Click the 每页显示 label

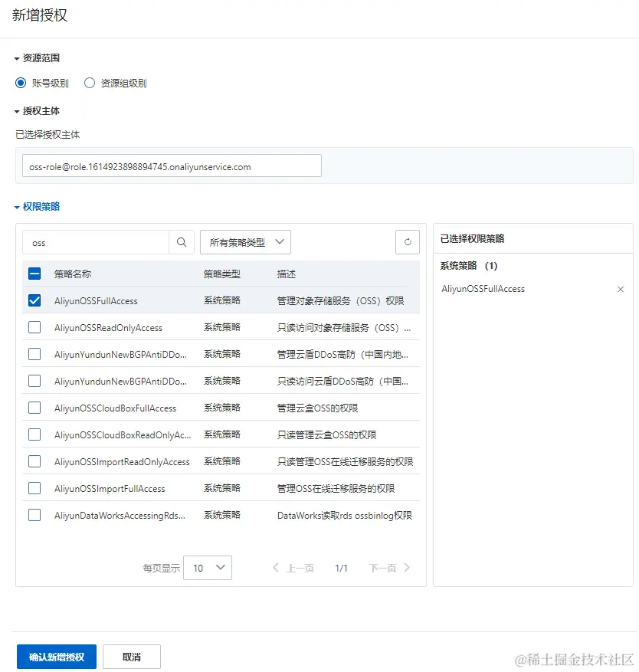click(162, 569)
